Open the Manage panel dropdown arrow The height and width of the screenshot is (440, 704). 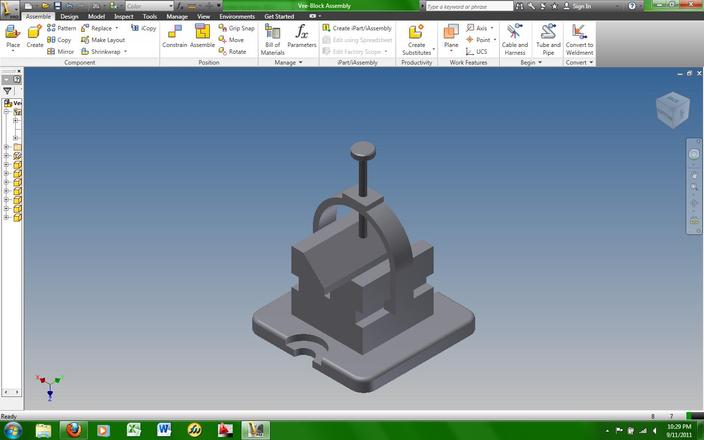(x=300, y=62)
